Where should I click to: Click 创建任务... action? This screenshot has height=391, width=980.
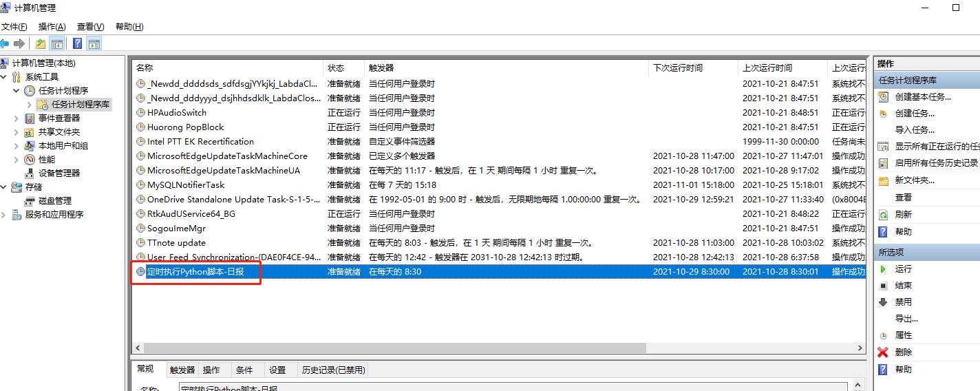[x=915, y=114]
